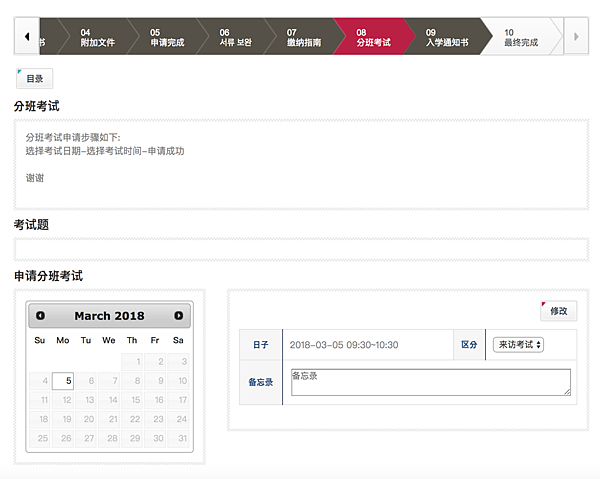Click the 备忘录 label cell
The width and height of the screenshot is (600, 479).
261,382
